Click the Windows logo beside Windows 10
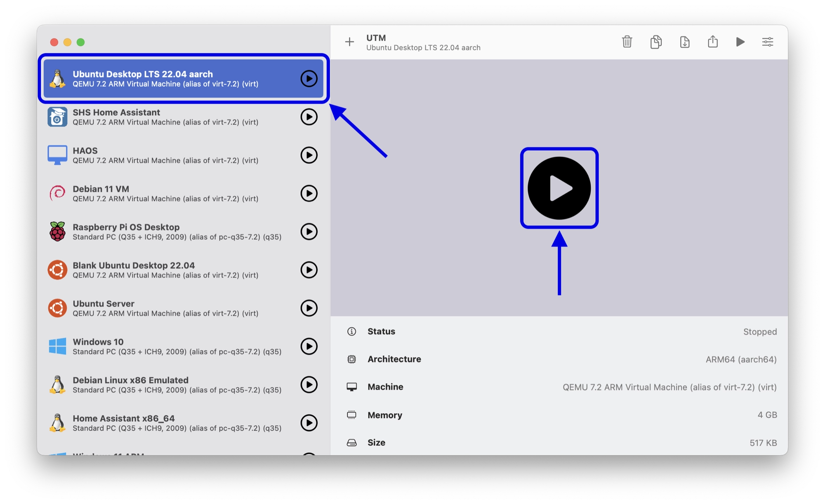Screen dimensions: 825x504 [x=57, y=346]
